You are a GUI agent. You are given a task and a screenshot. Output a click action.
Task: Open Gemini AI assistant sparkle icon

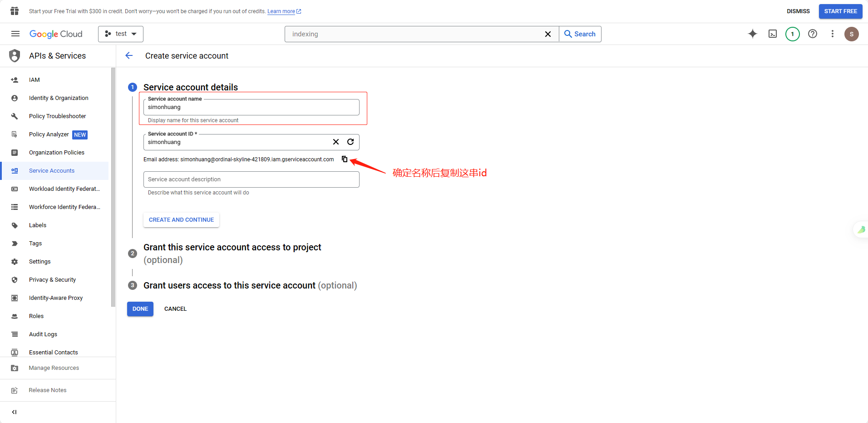753,34
